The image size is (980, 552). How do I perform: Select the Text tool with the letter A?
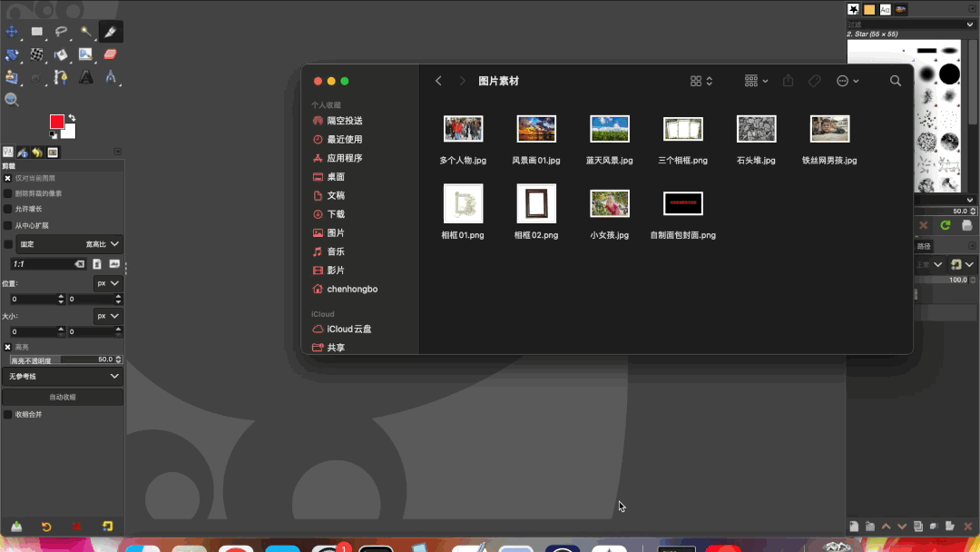(x=85, y=77)
